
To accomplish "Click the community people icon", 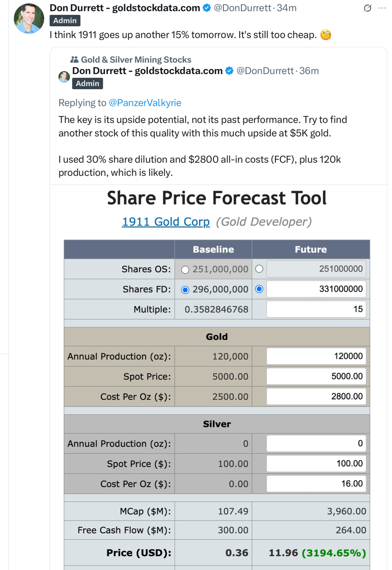I will click(x=74, y=59).
